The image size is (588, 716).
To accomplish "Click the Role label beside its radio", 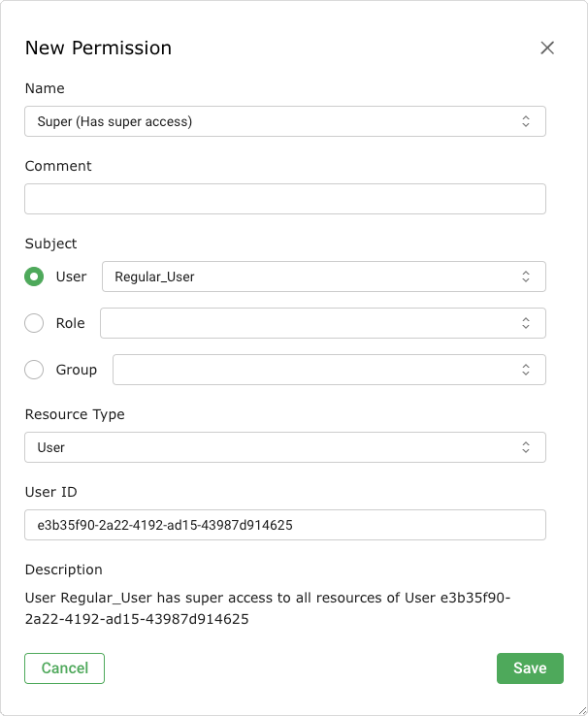I will [71, 323].
